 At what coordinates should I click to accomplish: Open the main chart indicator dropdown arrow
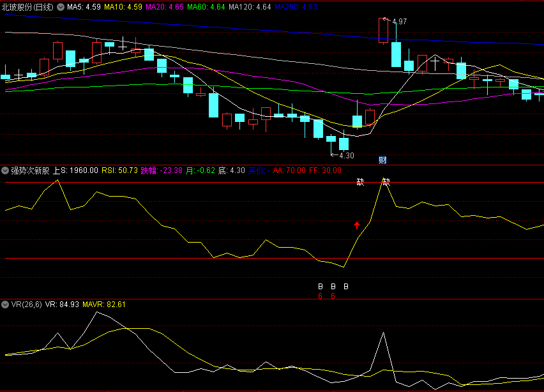(x=61, y=7)
